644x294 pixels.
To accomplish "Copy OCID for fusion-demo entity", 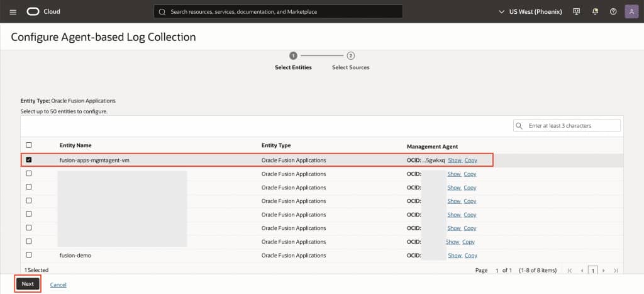I will 470,256.
